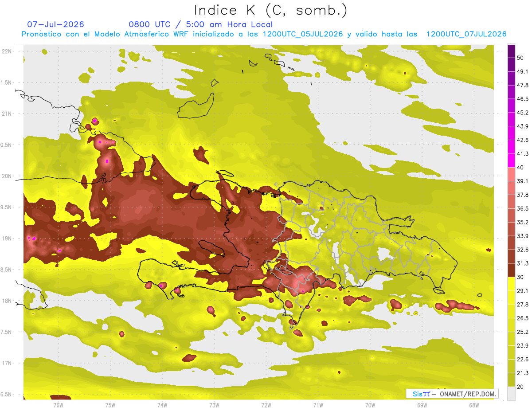
Task: Click the "37.8" color scale value
Action: pyautogui.click(x=523, y=195)
